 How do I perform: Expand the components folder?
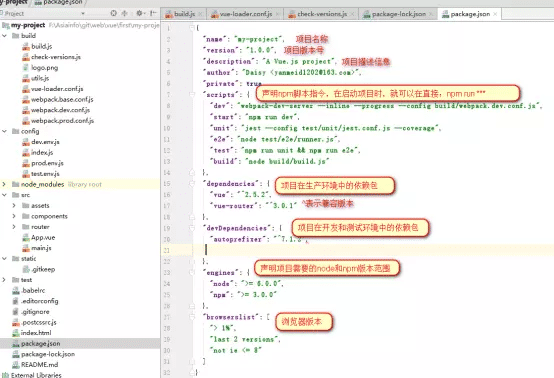point(14,216)
